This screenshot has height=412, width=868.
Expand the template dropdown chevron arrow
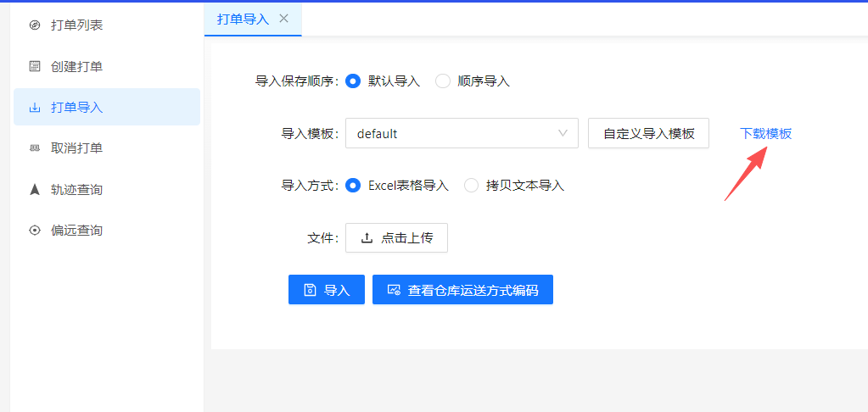click(563, 133)
